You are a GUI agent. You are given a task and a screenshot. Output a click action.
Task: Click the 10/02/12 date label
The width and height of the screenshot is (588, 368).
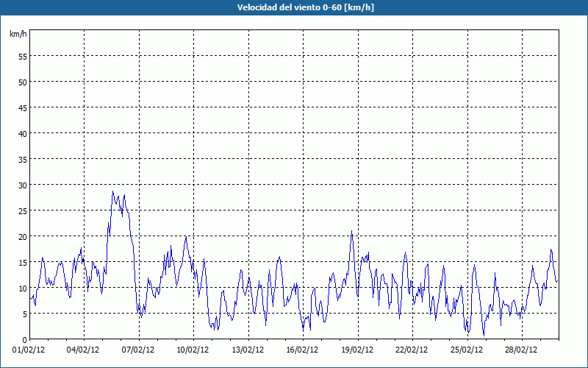click(193, 350)
